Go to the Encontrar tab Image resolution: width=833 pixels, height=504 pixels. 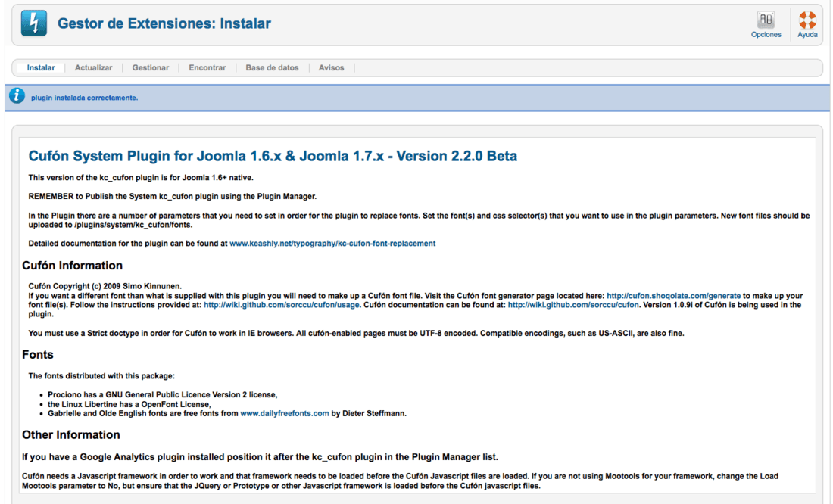click(x=207, y=68)
